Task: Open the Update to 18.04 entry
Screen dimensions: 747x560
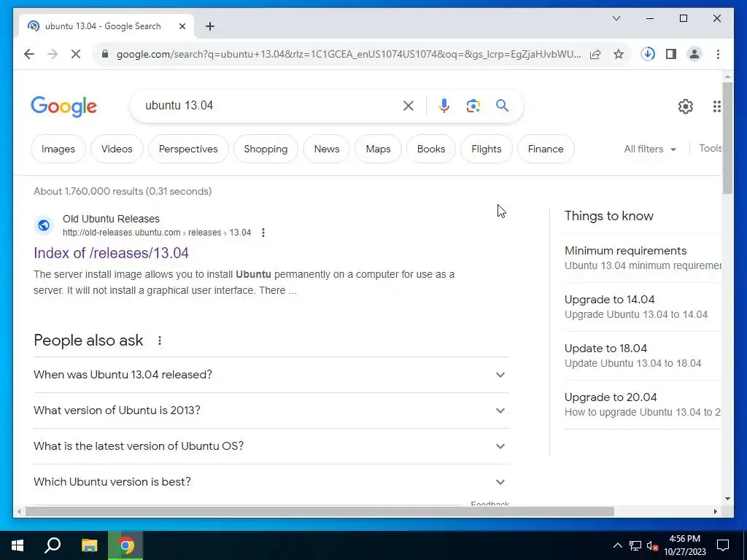Action: pos(643,356)
